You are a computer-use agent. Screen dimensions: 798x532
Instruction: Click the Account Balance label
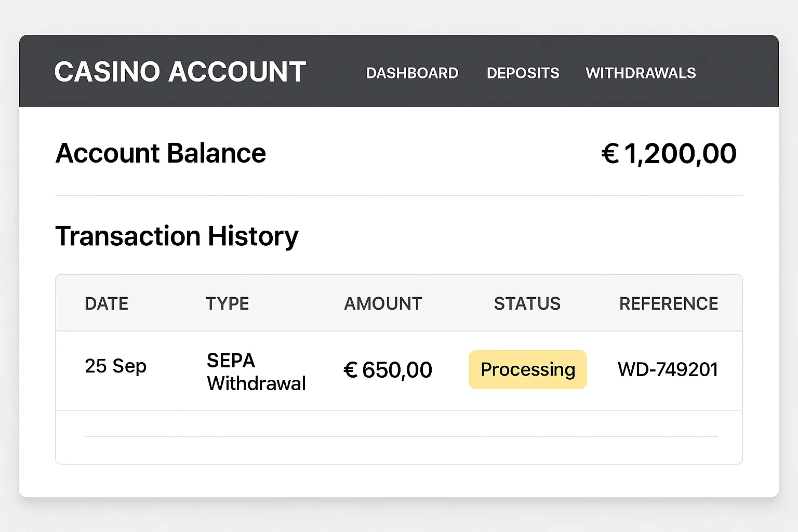pos(161,153)
